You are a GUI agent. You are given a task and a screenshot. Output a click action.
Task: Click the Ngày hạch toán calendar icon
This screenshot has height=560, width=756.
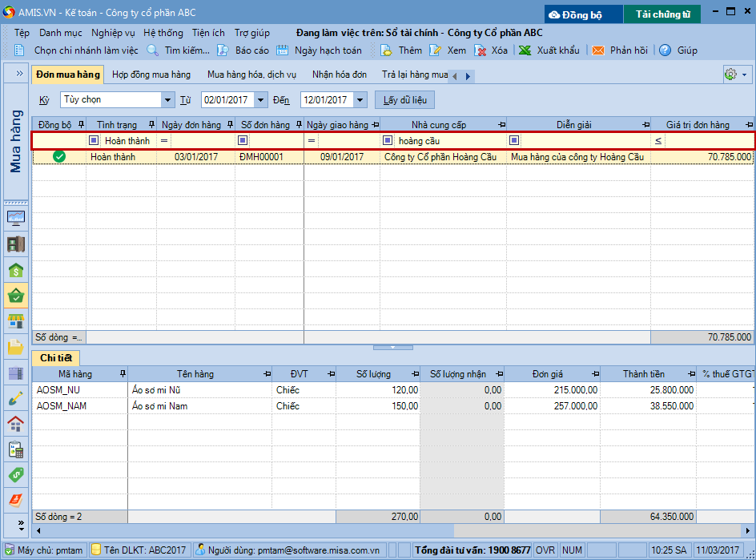(283, 50)
